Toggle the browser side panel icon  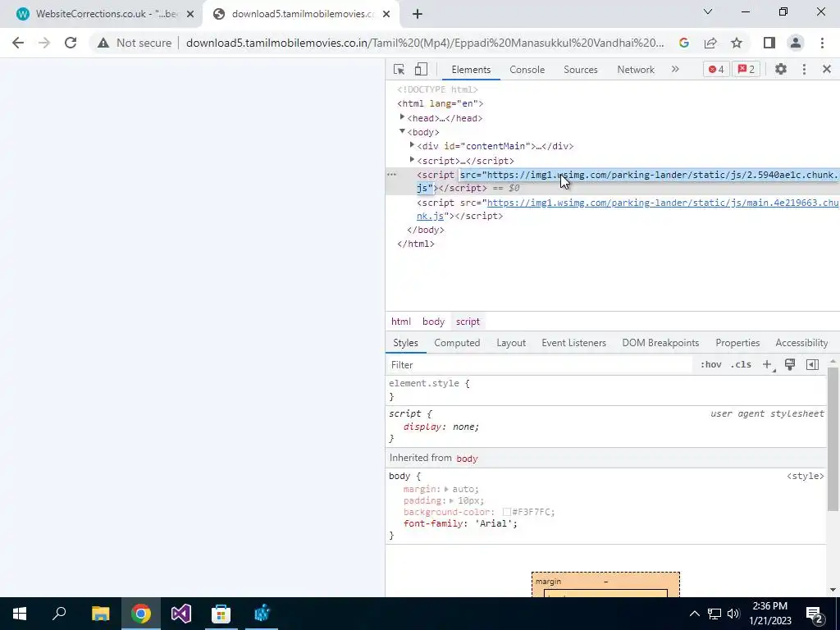pos(769,43)
